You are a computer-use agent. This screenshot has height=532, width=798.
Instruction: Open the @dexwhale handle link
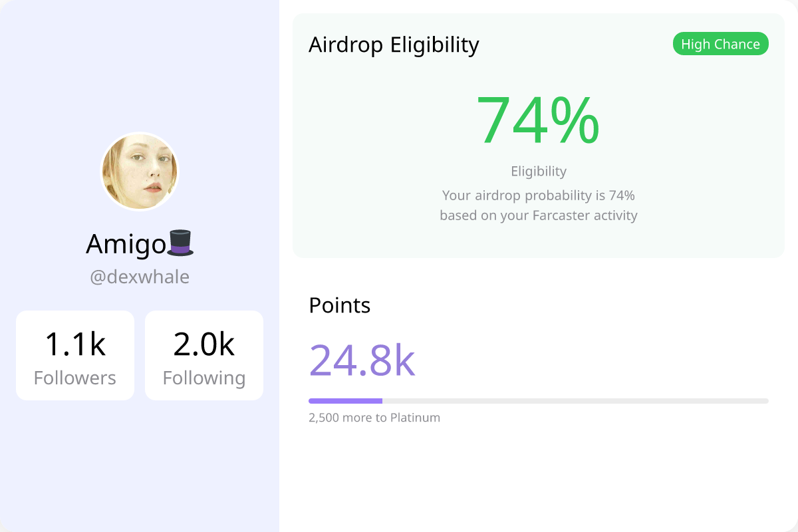tap(140, 277)
